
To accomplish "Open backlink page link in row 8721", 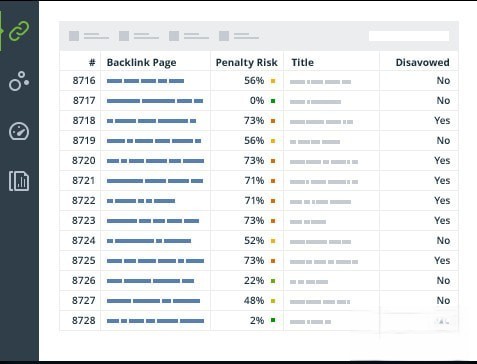I will click(x=155, y=181).
